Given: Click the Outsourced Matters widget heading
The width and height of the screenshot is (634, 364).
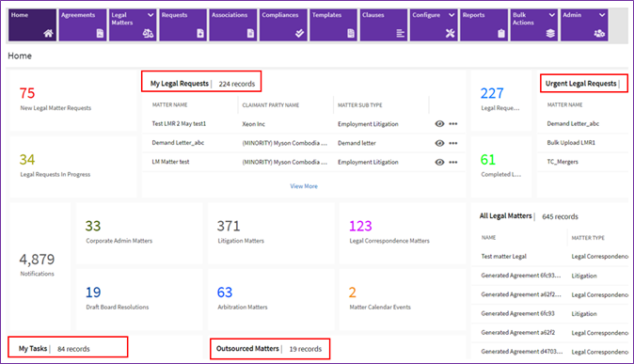Looking at the screenshot, I should [x=247, y=349].
